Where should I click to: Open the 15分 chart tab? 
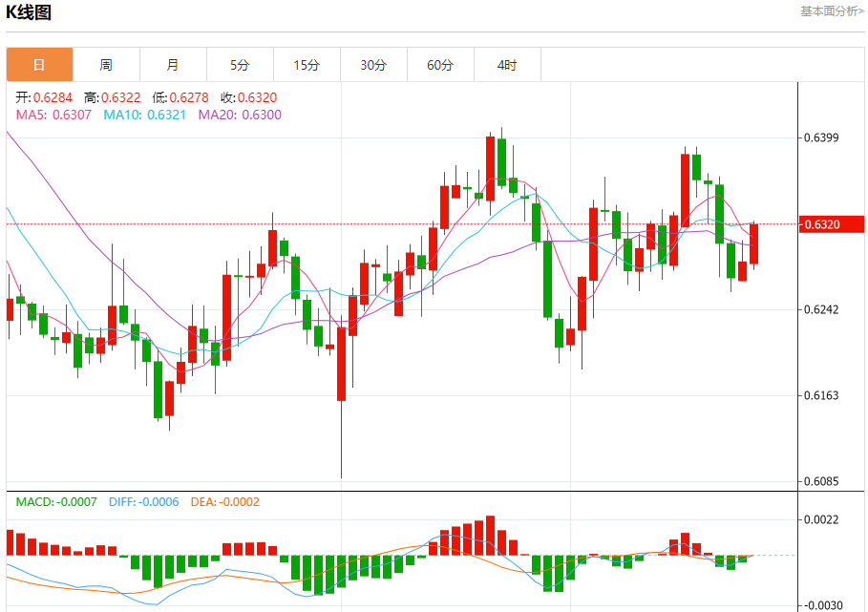point(307,65)
